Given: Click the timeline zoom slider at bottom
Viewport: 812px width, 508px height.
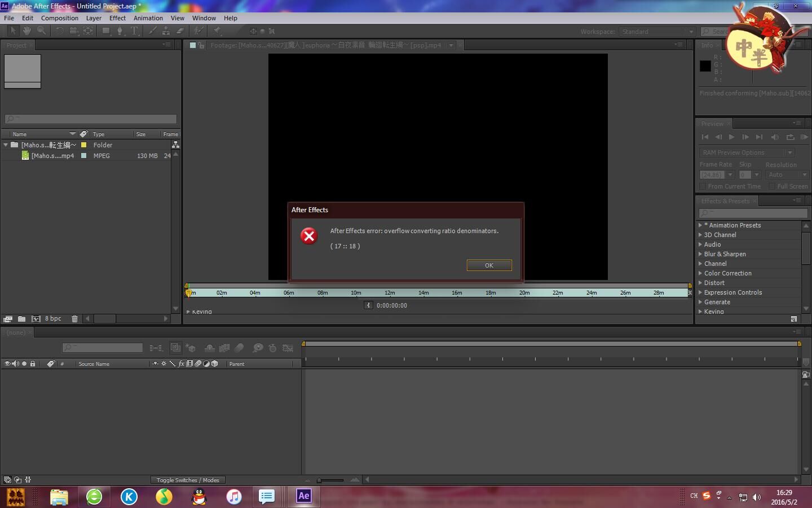Looking at the screenshot, I should pos(331,480).
